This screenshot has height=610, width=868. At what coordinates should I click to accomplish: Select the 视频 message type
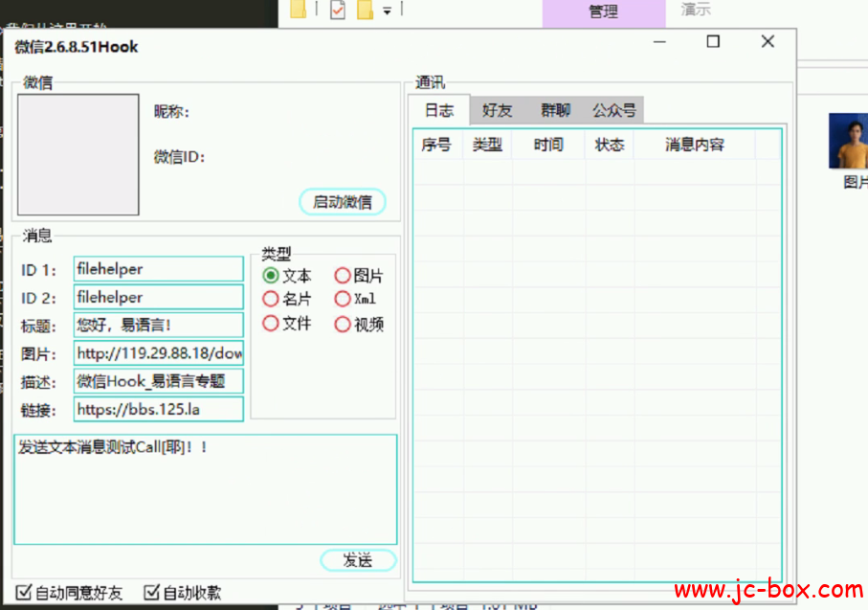359,324
